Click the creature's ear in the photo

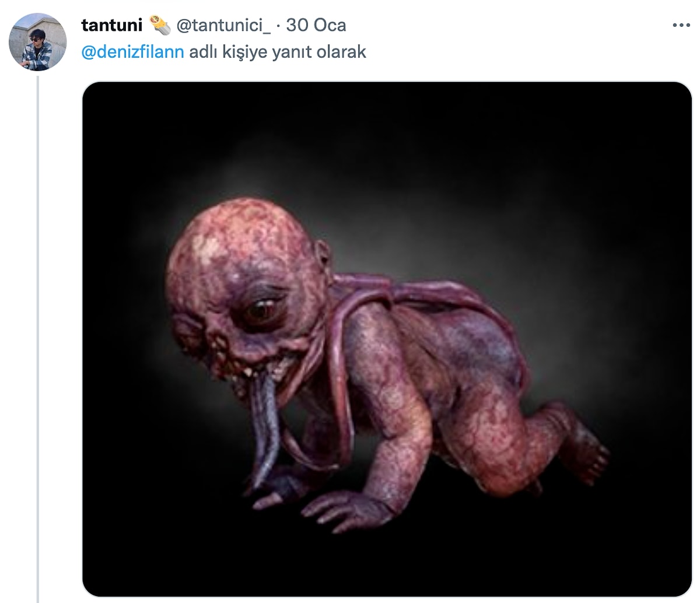pyautogui.click(x=321, y=257)
